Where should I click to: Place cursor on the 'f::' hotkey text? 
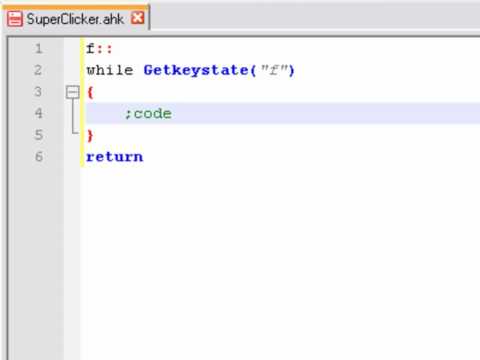99,49
